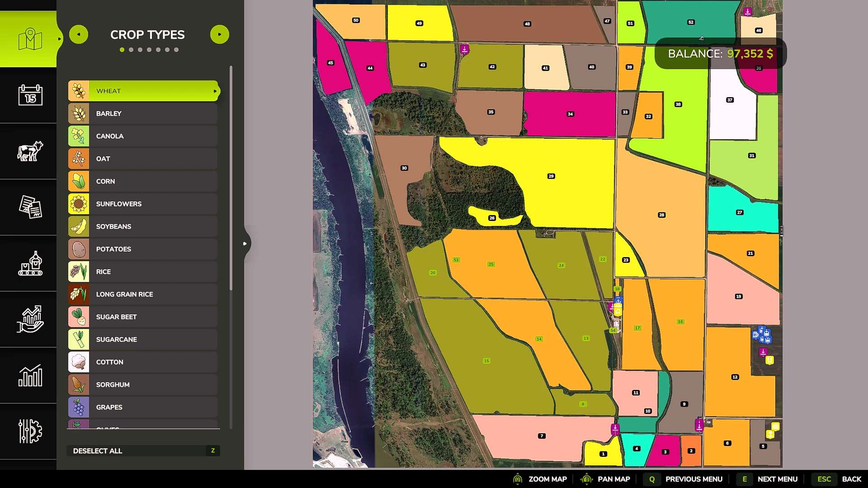Open the production chains factory icon
Viewport: 868px width, 488px height.
coord(30,263)
